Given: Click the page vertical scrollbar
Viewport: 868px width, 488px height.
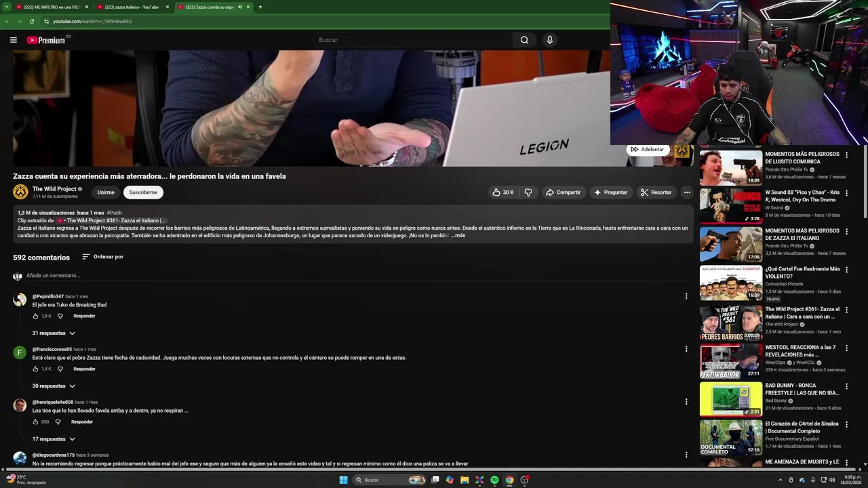Looking at the screenshot, I should point(865,183).
